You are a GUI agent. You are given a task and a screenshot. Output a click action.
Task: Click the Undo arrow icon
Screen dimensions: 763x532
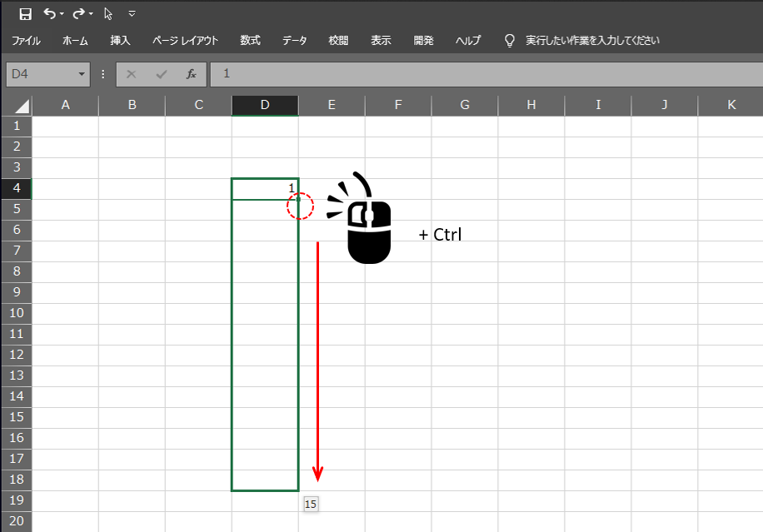pyautogui.click(x=49, y=14)
